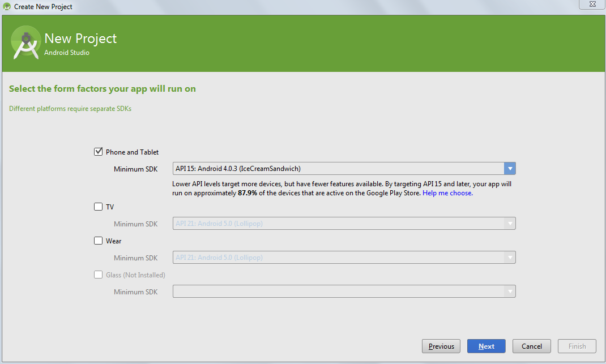606x364 pixels.
Task: Click the 'Help me choose' link
Action: (x=447, y=193)
